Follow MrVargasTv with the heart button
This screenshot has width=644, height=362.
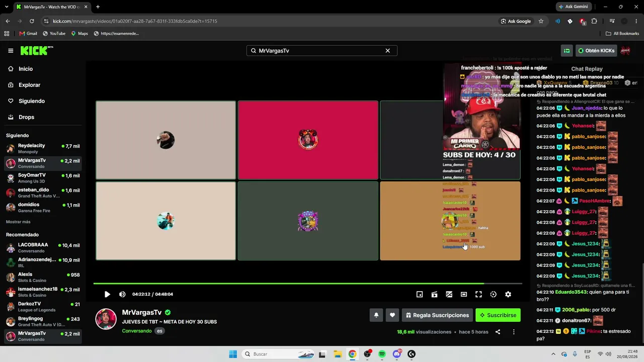[x=392, y=315]
